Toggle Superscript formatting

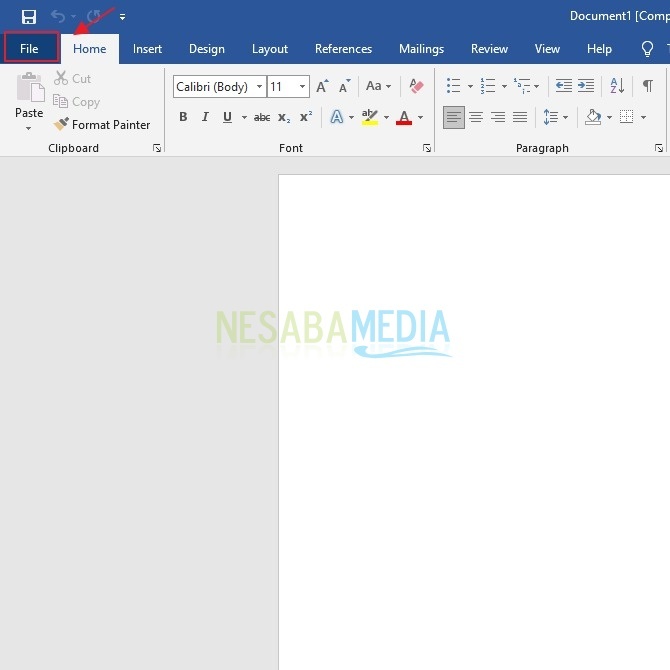[x=306, y=117]
